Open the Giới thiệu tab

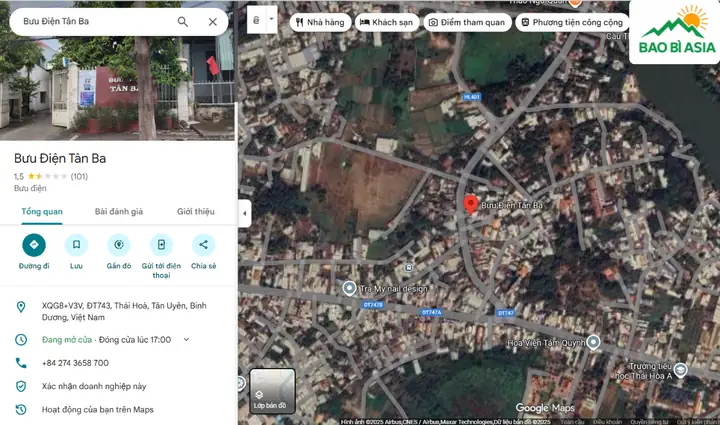coord(196,212)
